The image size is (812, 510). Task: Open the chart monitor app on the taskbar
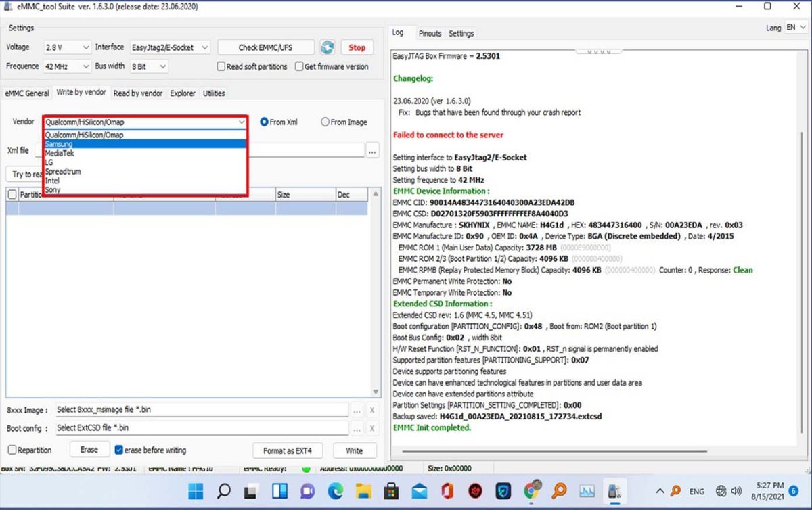587,491
